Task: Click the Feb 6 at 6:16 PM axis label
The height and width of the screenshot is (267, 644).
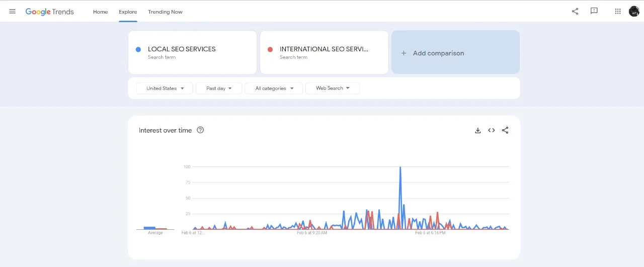Action: point(430,233)
